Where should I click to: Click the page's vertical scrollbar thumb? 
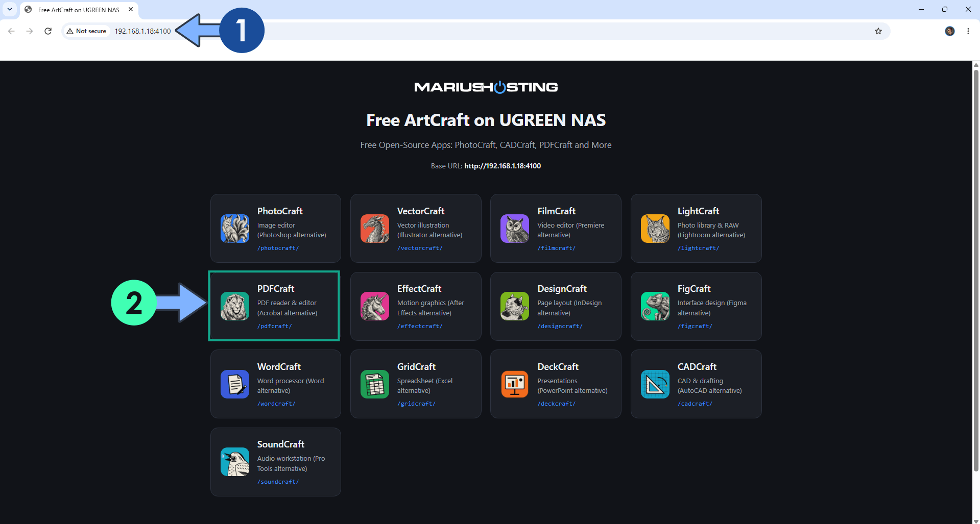(976, 270)
